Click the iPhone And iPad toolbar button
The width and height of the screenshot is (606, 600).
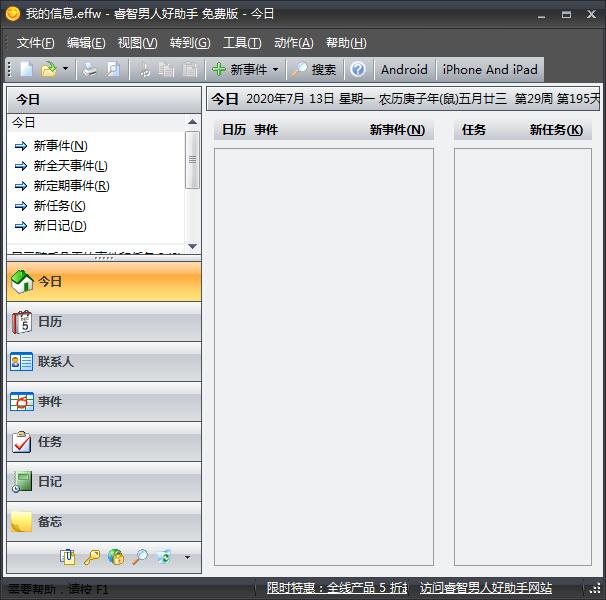point(490,70)
